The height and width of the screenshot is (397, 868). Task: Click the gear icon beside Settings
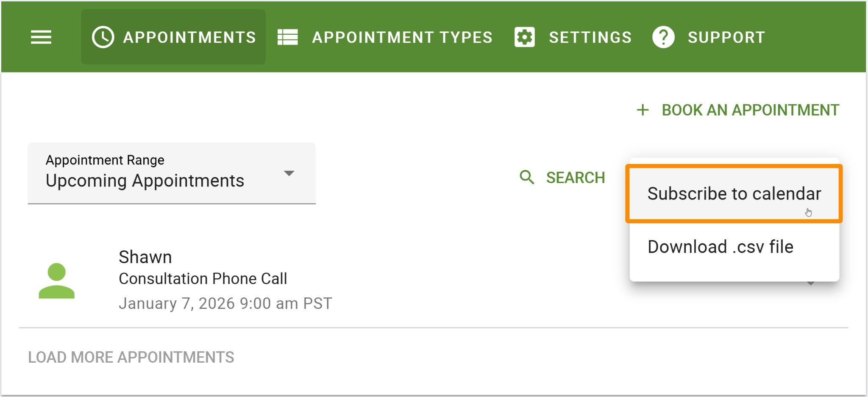pyautogui.click(x=525, y=37)
